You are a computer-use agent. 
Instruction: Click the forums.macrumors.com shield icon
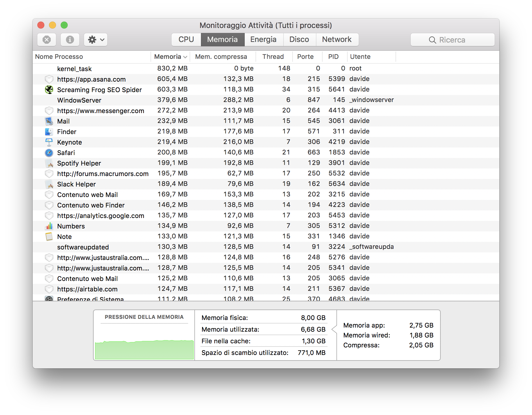click(49, 173)
